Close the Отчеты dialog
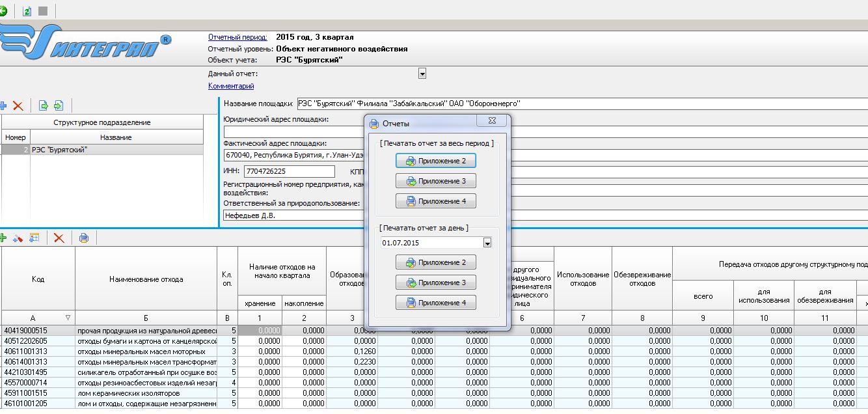868x414 pixels. [493, 121]
